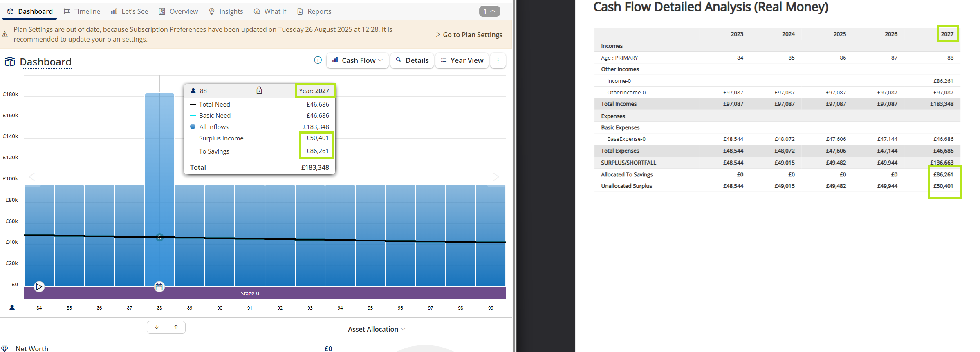Viewport: 980px width, 352px height.
Task: Switch to the Timeline tab
Action: 82,11
